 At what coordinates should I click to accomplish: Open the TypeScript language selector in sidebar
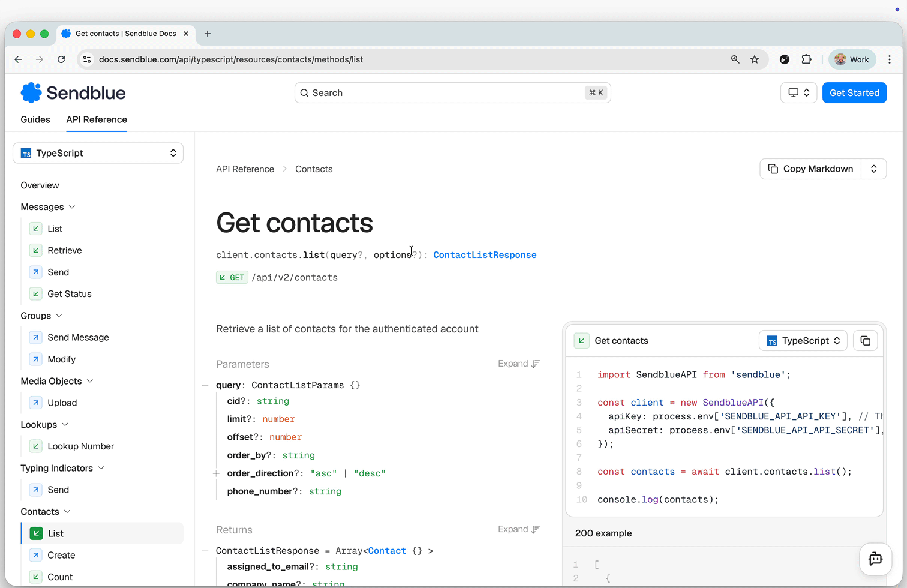[x=98, y=153]
